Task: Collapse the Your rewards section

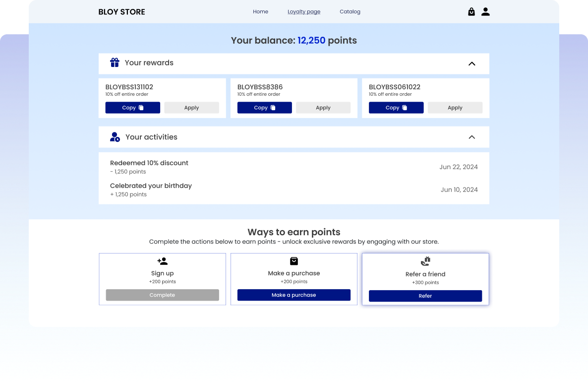Action: point(471,64)
